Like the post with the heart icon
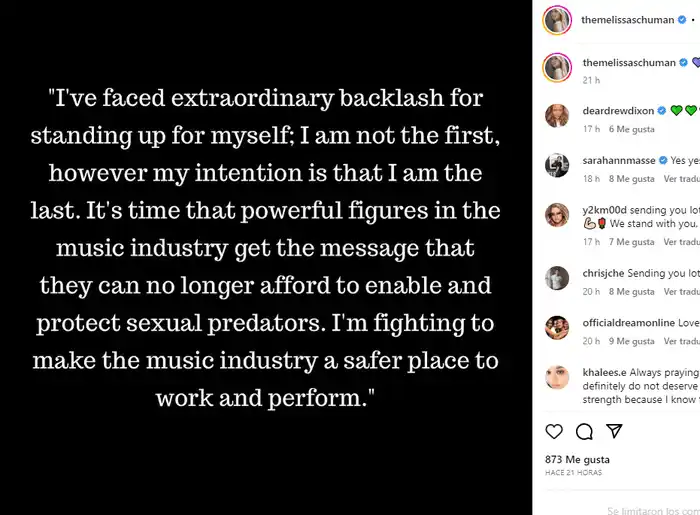Image resolution: width=700 pixels, height=515 pixels. coord(554,431)
